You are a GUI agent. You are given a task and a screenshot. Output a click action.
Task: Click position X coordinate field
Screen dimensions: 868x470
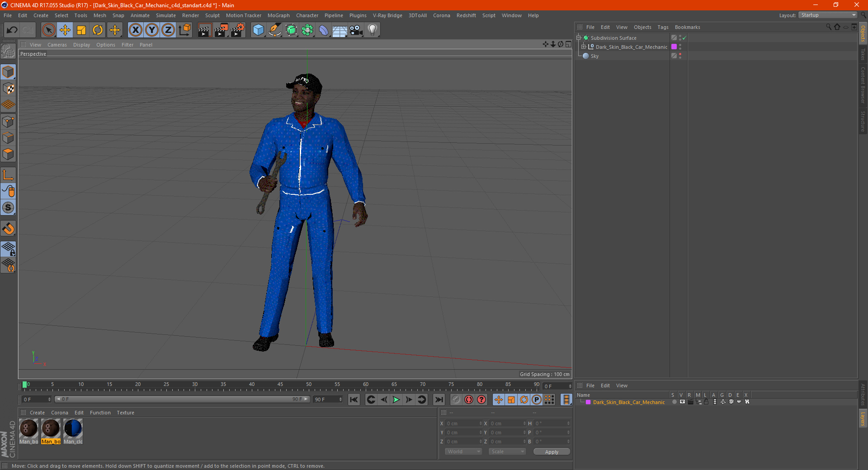click(x=464, y=423)
